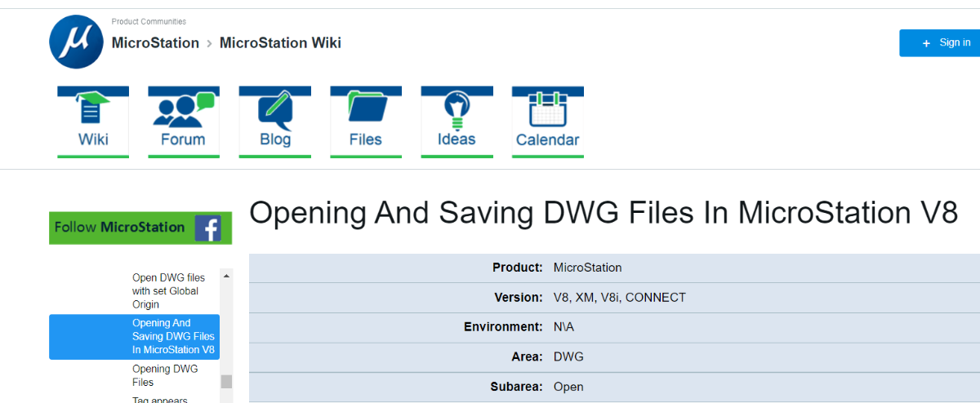
Task: Open the Wiki section icon
Action: tap(93, 122)
